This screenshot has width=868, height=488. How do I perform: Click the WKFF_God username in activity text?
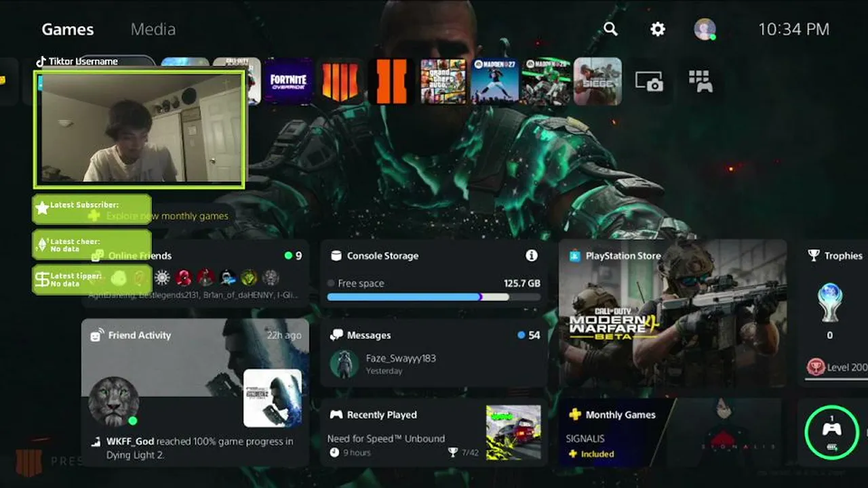click(130, 441)
